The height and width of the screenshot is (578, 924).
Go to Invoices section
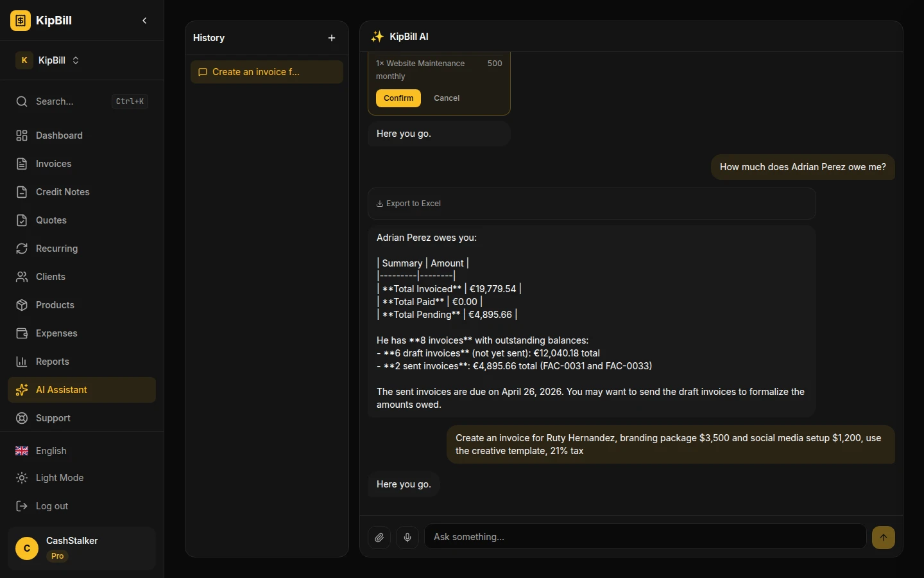pyautogui.click(x=53, y=164)
